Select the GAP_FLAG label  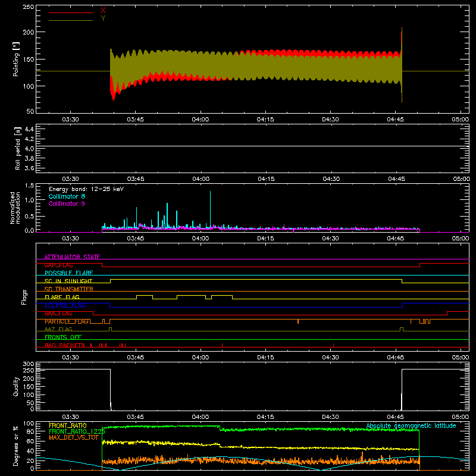(58, 265)
